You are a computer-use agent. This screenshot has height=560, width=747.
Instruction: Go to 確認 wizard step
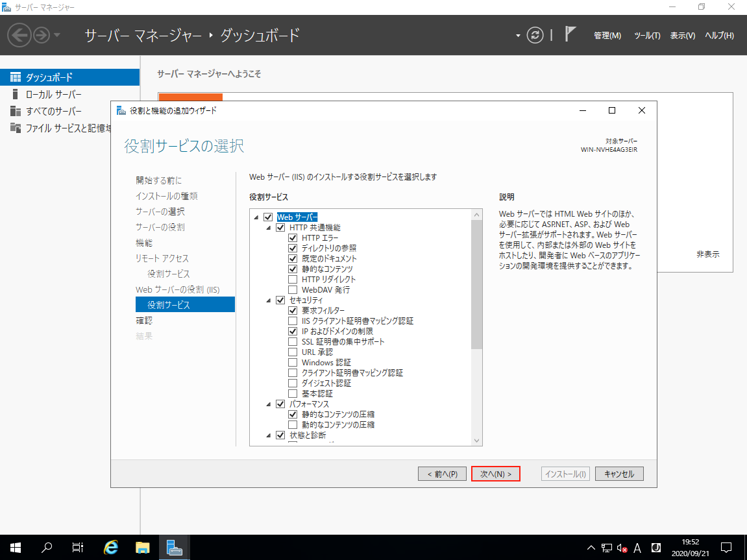144,321
